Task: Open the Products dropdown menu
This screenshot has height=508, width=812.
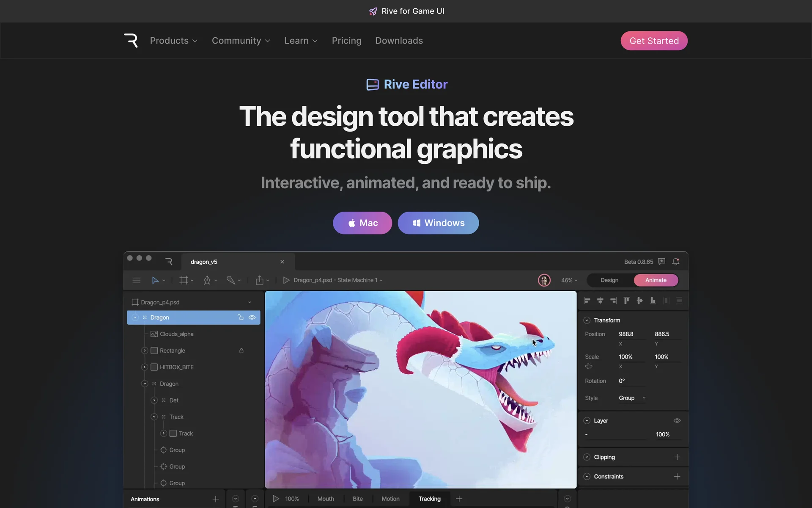Action: [x=173, y=41]
